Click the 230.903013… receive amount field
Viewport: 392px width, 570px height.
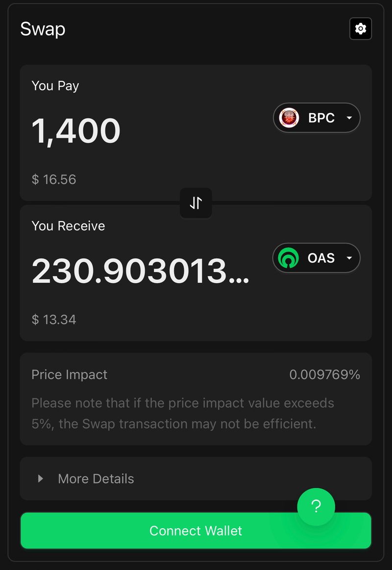pos(140,271)
